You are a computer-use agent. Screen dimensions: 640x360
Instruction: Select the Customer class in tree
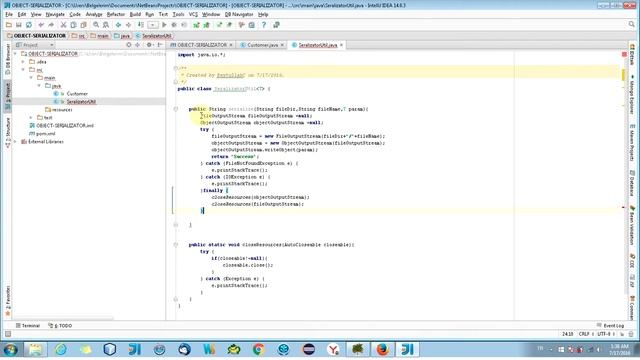click(77, 94)
